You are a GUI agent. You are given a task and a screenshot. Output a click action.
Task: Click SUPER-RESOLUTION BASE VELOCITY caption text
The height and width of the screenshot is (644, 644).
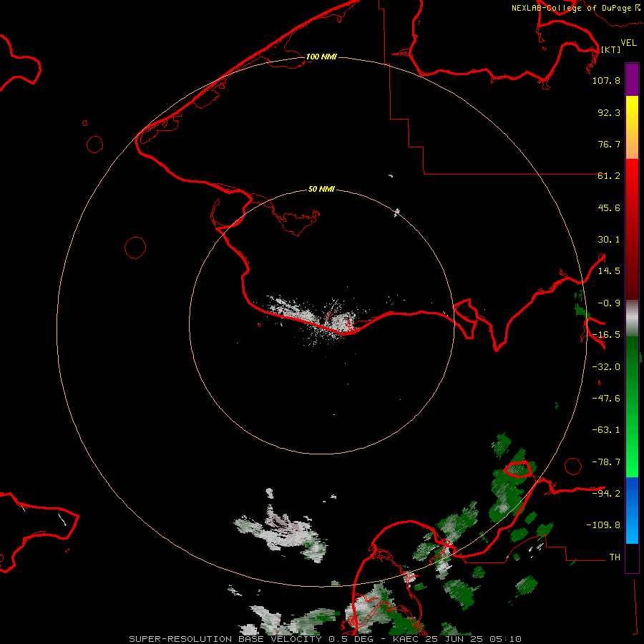pyautogui.click(x=225, y=639)
